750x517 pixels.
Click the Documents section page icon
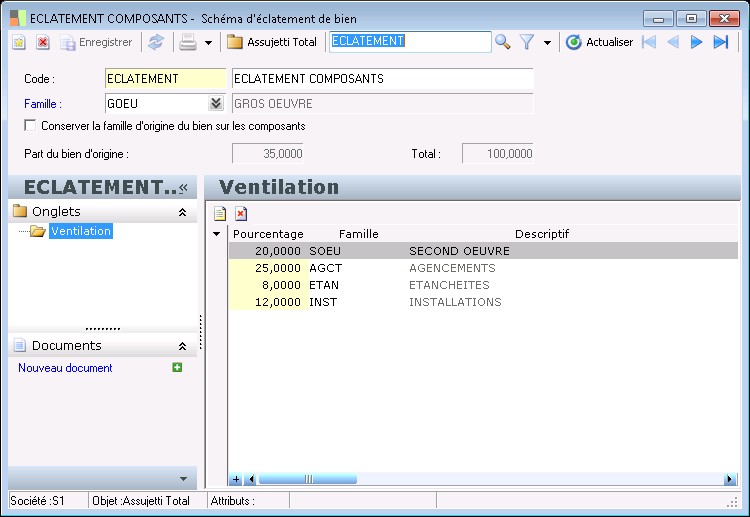[20, 345]
